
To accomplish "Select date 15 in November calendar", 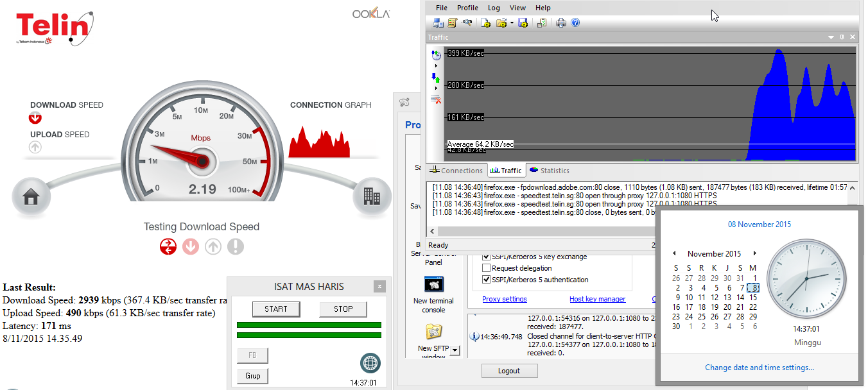I will tap(753, 297).
